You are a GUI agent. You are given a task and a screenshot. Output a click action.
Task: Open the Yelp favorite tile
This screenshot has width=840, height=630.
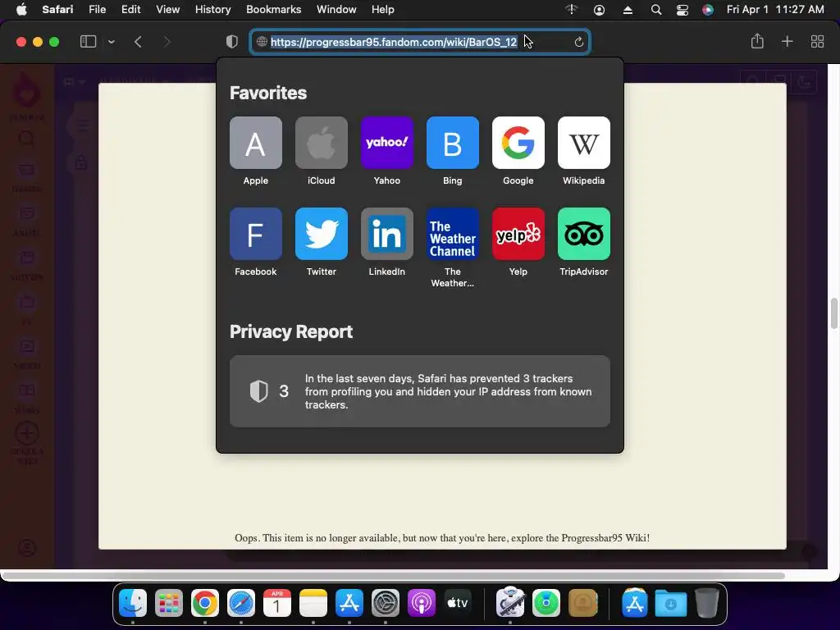(518, 234)
